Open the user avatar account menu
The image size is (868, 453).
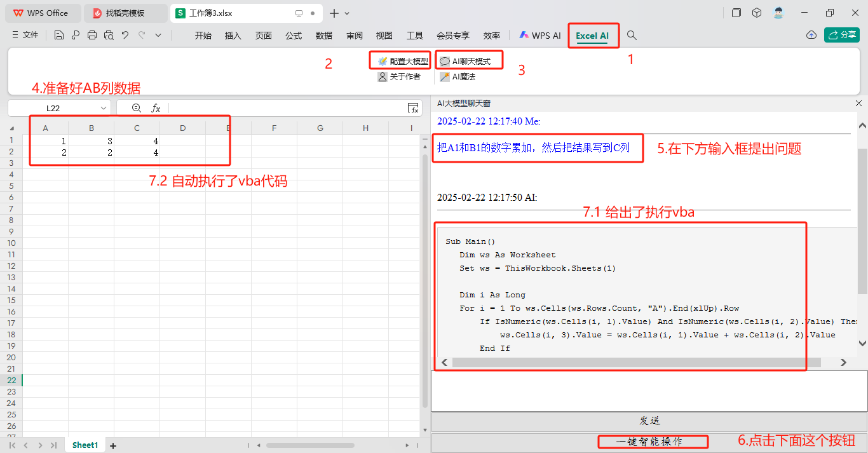coord(778,13)
